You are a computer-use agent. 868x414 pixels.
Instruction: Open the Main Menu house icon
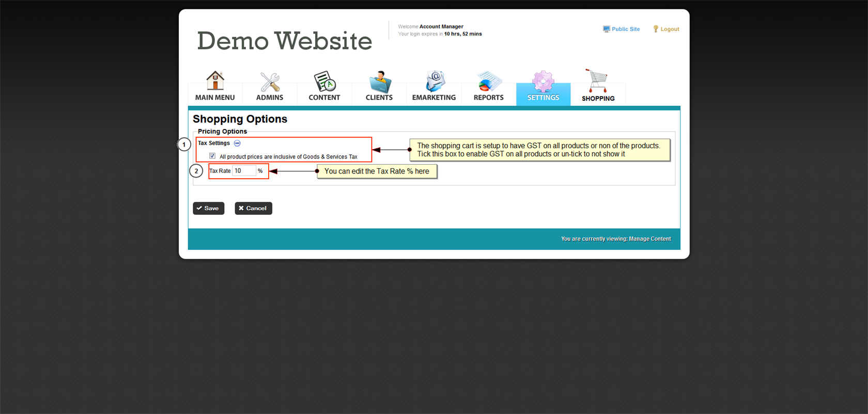pos(215,81)
